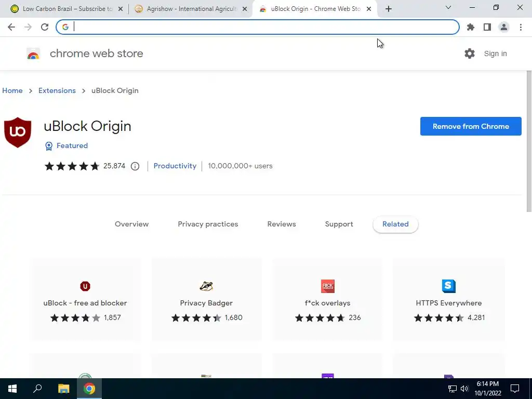Open the Extensions puzzle icon
This screenshot has height=399, width=532.
470,27
